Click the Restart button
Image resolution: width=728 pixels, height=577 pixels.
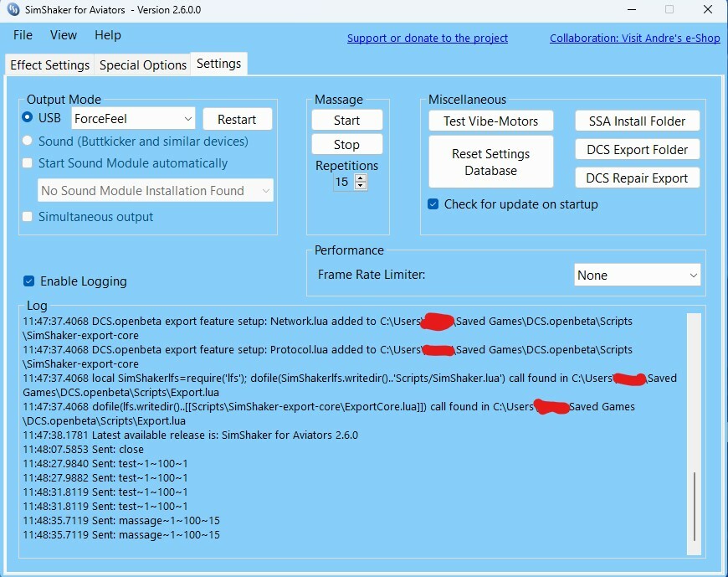click(237, 120)
